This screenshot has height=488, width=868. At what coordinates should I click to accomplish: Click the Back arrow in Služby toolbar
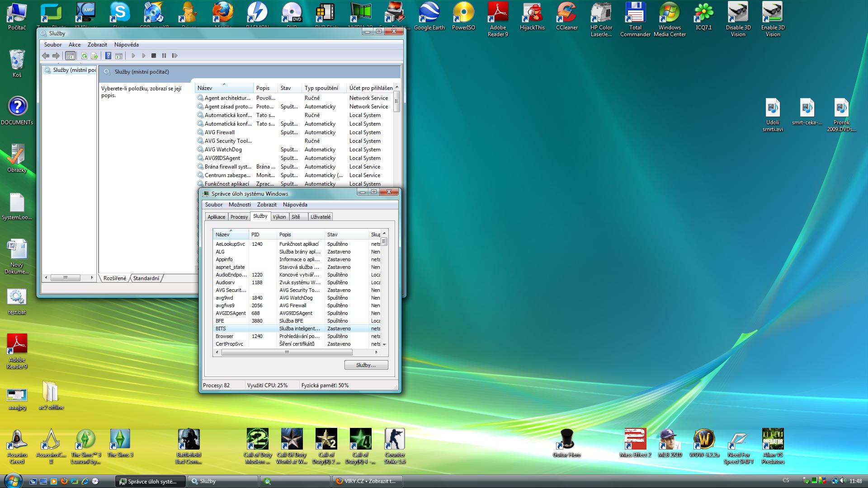tap(46, 56)
